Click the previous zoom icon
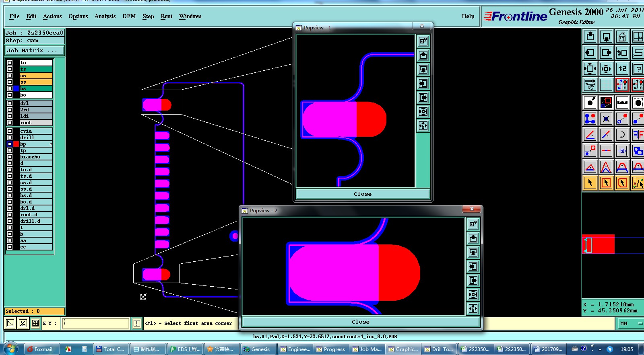 pos(622,53)
